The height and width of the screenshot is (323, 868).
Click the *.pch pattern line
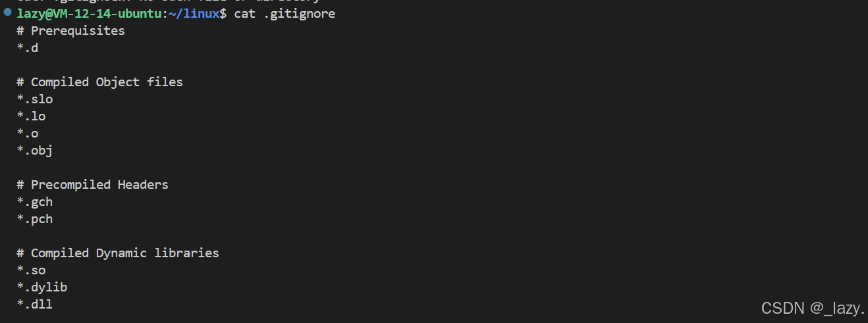35,219
